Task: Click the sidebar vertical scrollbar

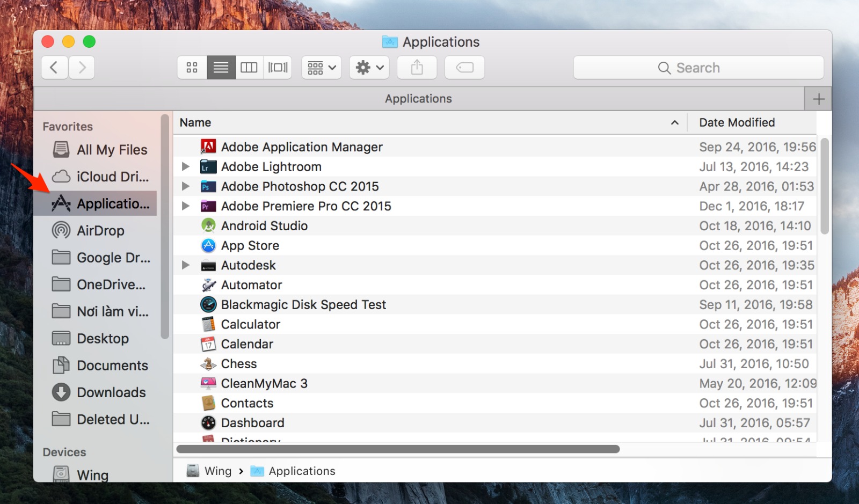Action: pos(165,227)
